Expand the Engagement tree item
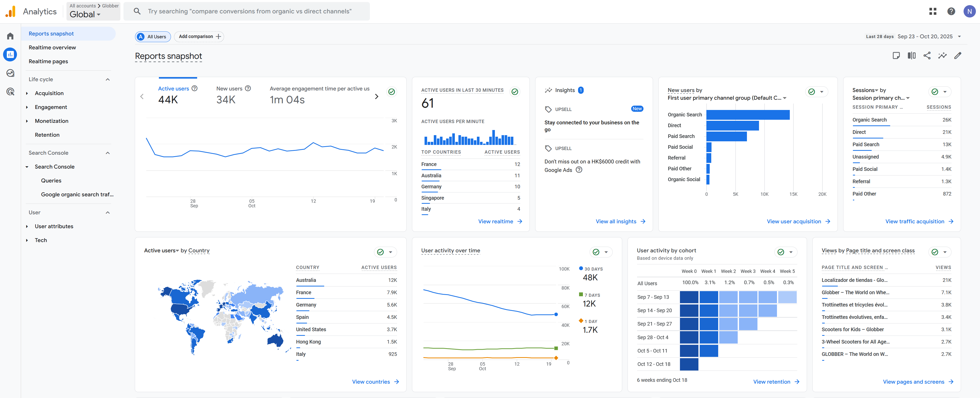This screenshot has height=398, width=980. [x=27, y=107]
